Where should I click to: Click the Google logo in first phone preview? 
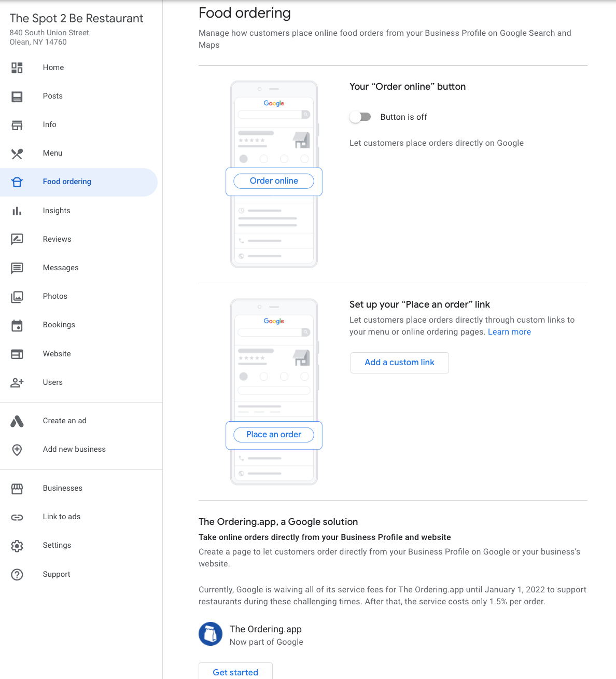(x=274, y=103)
